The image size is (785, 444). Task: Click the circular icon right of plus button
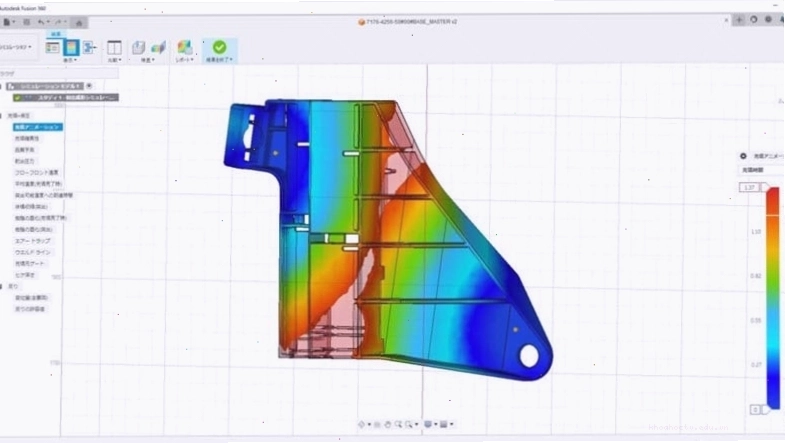coord(753,20)
